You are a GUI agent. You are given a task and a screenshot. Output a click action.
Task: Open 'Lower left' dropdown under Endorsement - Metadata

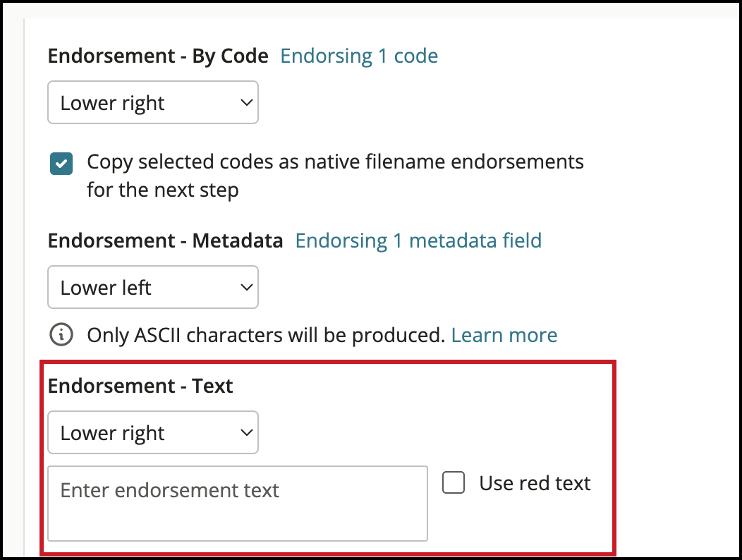tap(153, 287)
